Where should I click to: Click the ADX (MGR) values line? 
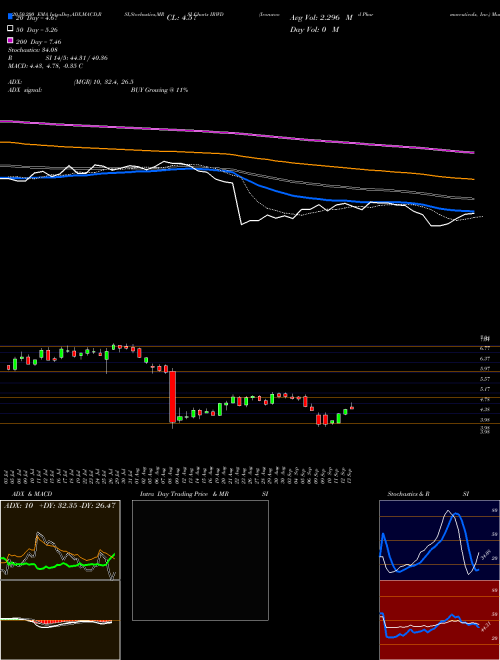click(104, 82)
